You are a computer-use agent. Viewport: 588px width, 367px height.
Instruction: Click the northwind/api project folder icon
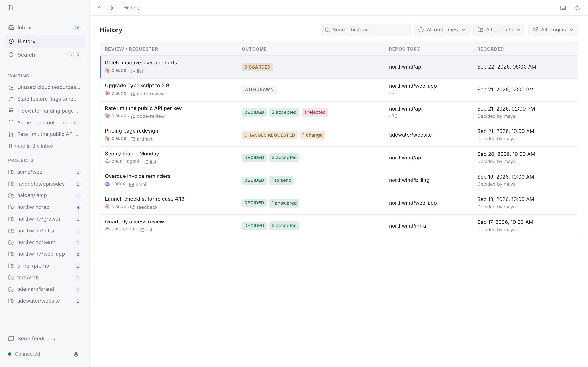(x=11, y=207)
